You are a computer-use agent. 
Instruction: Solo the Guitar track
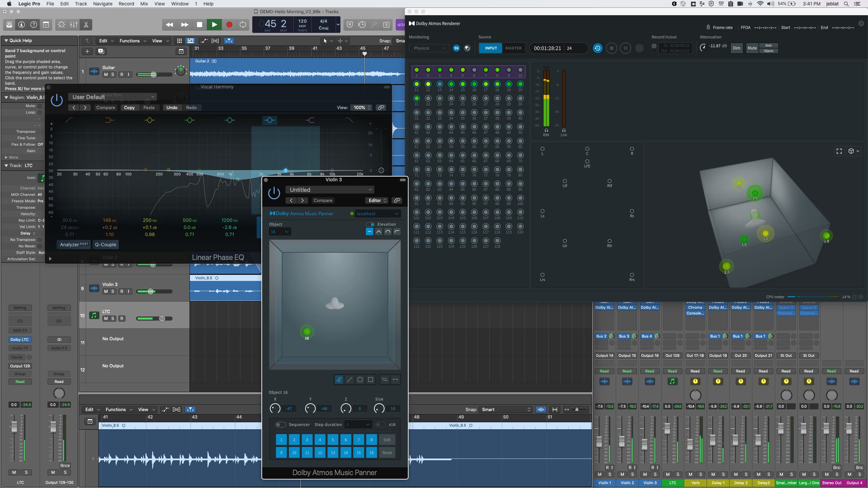pos(113,74)
